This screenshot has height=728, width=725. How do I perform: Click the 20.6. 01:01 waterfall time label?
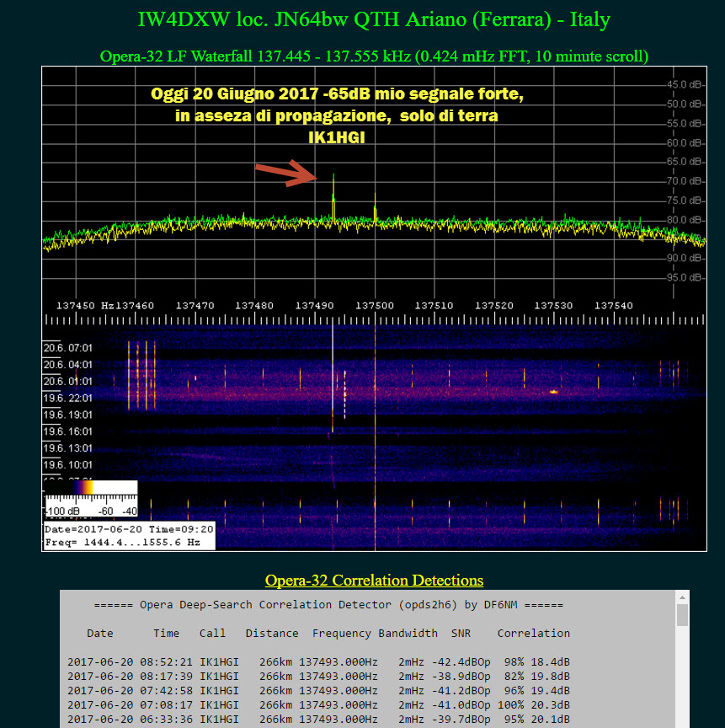click(x=67, y=381)
